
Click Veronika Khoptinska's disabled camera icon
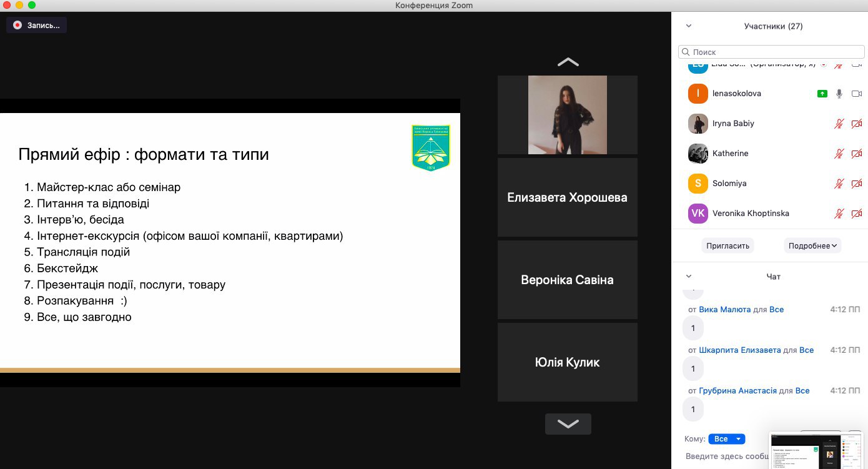(857, 214)
